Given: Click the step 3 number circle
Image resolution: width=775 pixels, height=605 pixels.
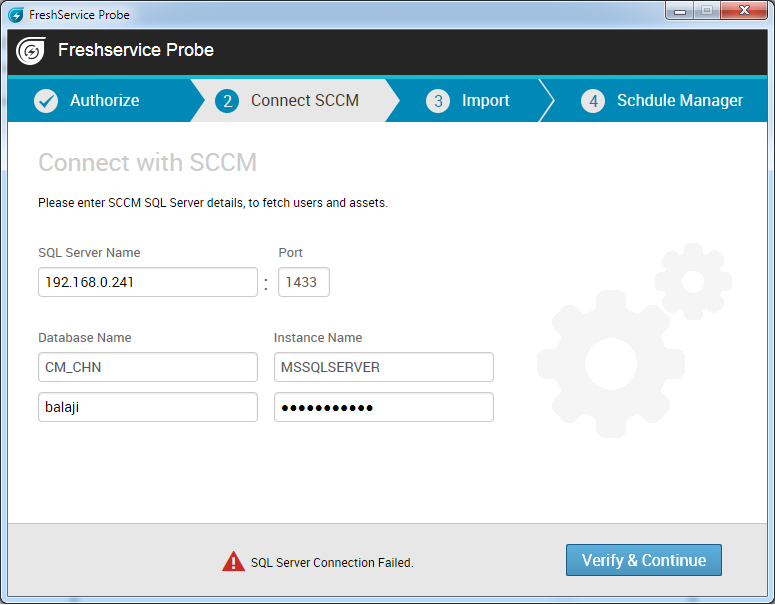Looking at the screenshot, I should click(x=438, y=101).
